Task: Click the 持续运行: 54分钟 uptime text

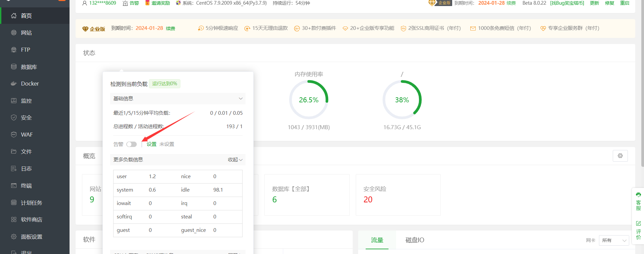Action: (x=291, y=3)
